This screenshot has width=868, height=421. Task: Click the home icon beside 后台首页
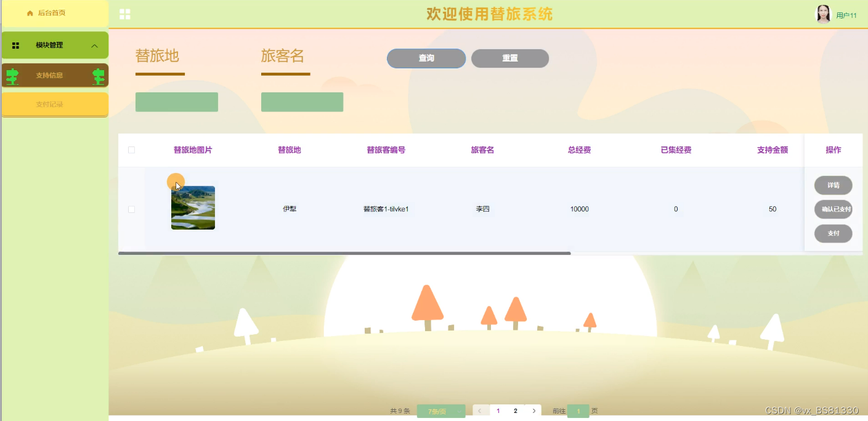[x=30, y=13]
